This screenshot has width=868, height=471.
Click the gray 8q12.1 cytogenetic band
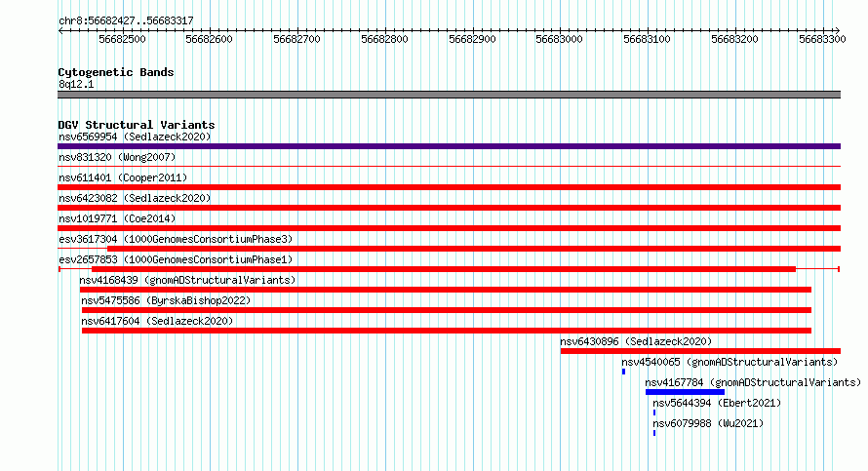click(449, 95)
